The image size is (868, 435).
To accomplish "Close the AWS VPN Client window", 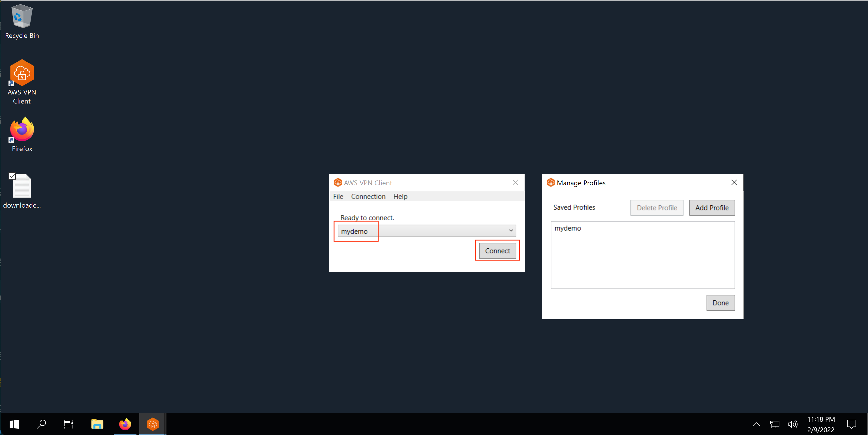I will (x=515, y=182).
